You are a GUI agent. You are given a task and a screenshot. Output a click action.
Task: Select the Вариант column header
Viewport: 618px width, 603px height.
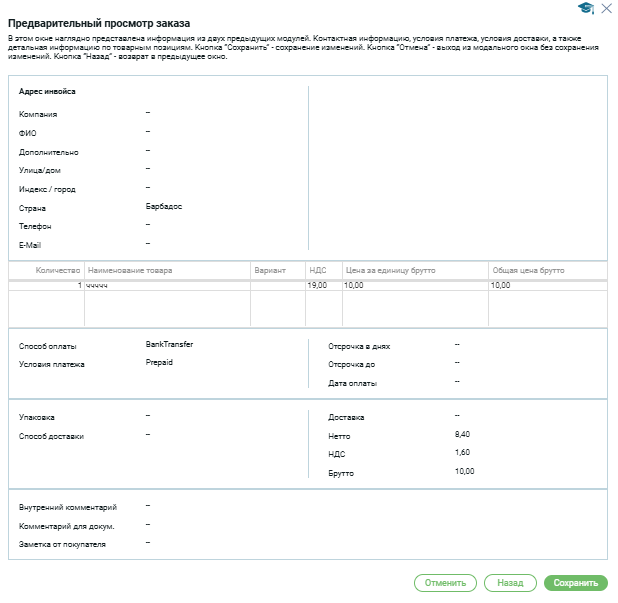pyautogui.click(x=270, y=271)
